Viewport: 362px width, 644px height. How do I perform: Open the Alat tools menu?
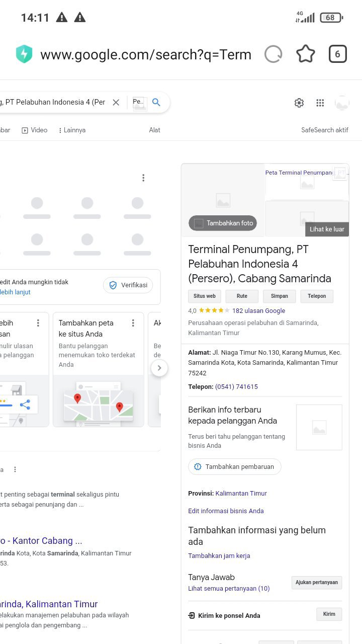coord(154,130)
